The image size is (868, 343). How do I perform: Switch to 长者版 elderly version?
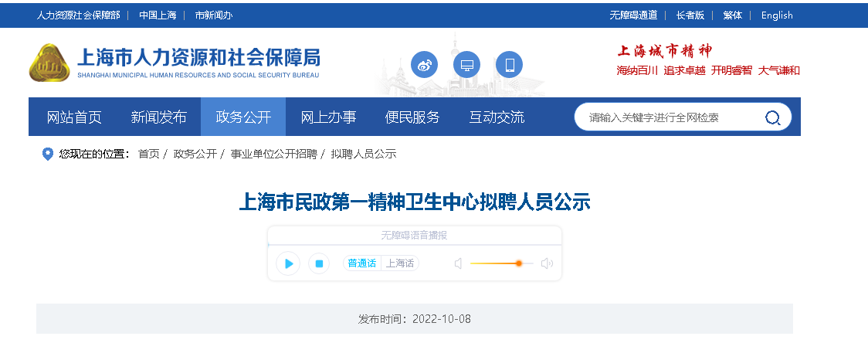coord(690,15)
